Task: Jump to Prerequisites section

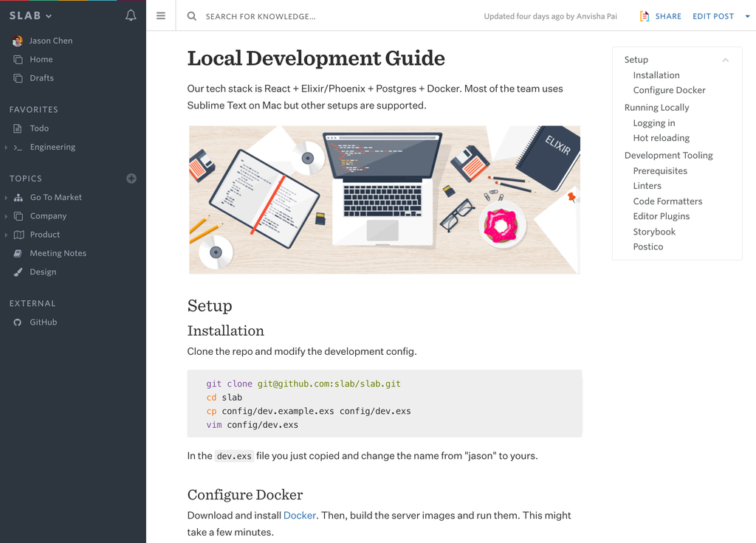Action: click(x=660, y=171)
